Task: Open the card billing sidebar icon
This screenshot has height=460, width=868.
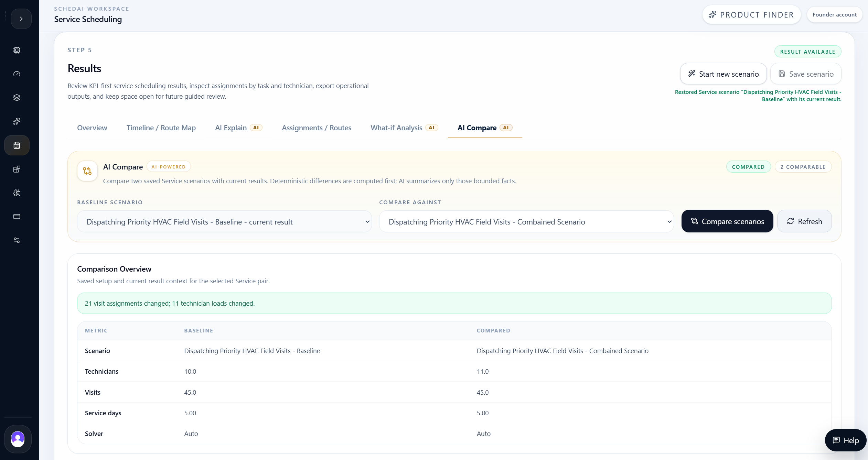Action: pyautogui.click(x=17, y=217)
